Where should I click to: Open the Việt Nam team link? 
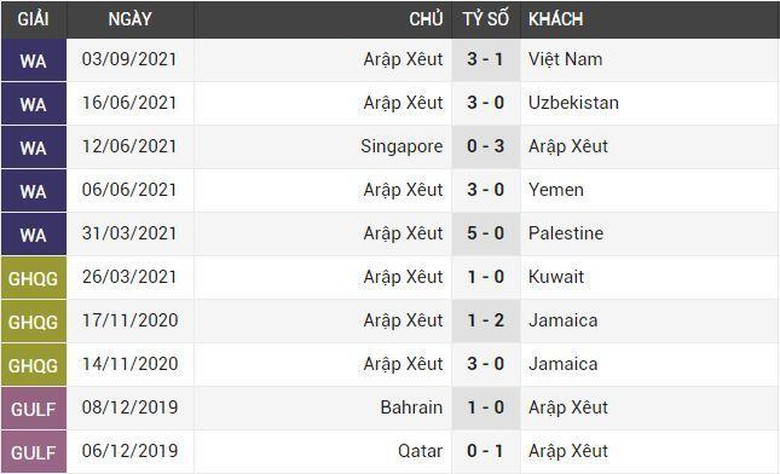565,59
